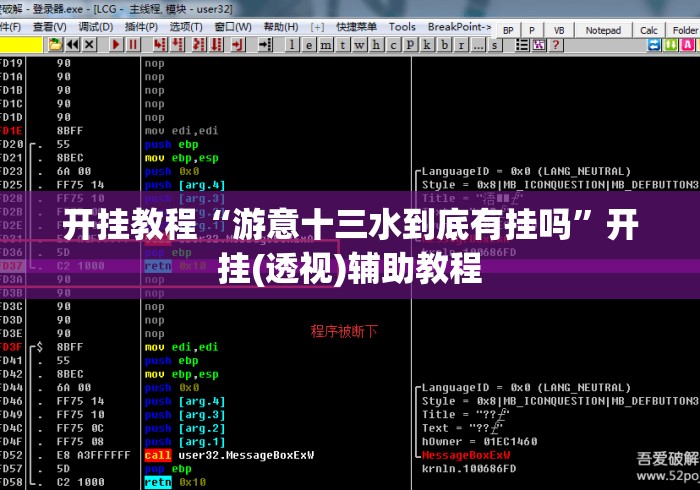The image size is (700, 490).
Task: Open Memory map with 'm' button
Action: (x=326, y=45)
